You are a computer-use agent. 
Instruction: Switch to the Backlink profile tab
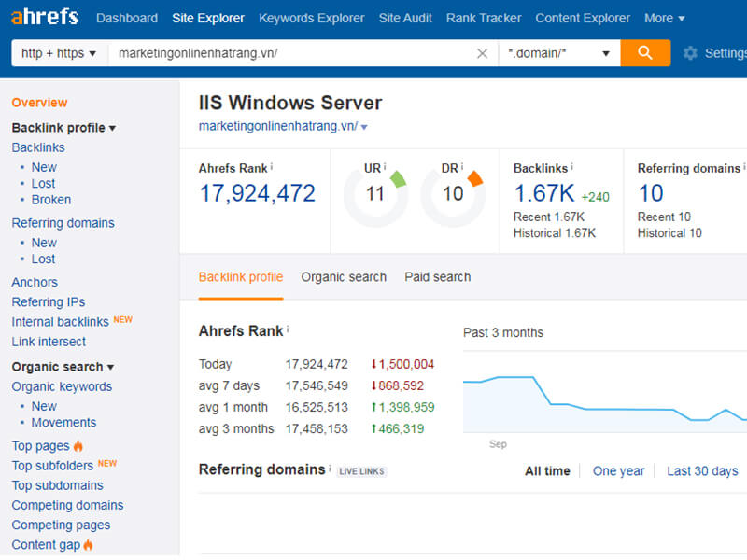point(241,277)
